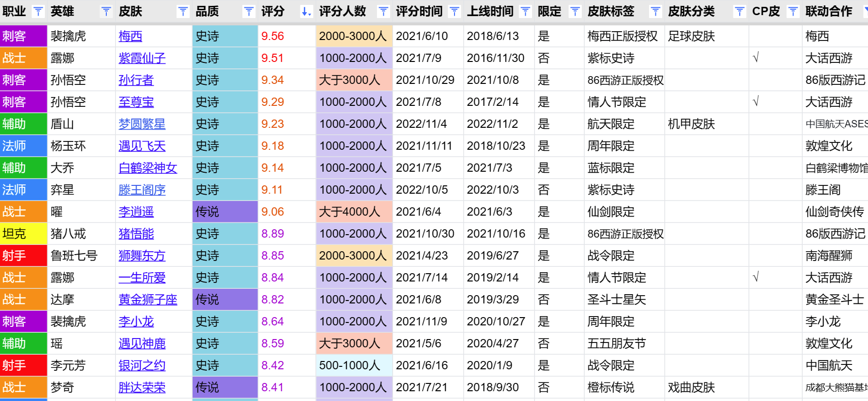Select hero cell 杨玉环
Image resolution: width=868 pixels, height=401 pixels.
[81, 146]
